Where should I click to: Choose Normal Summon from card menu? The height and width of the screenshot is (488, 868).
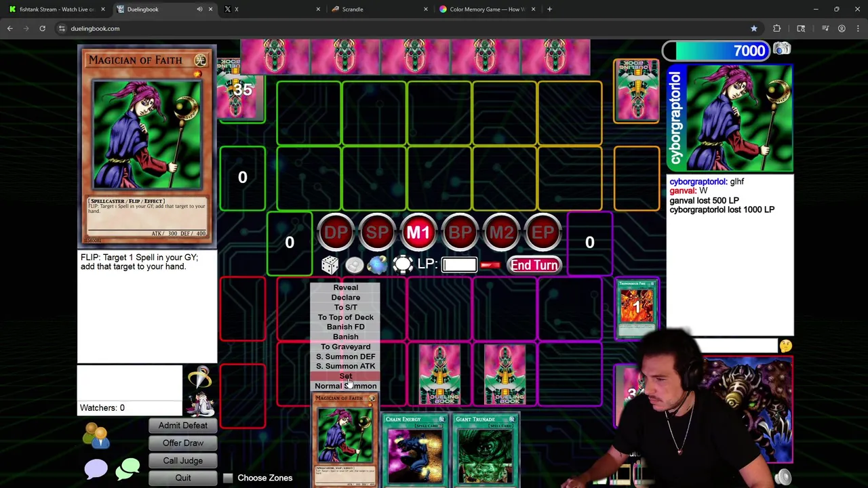point(345,386)
